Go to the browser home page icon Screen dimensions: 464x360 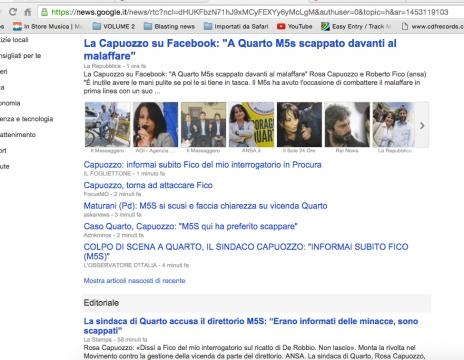pos(28,12)
